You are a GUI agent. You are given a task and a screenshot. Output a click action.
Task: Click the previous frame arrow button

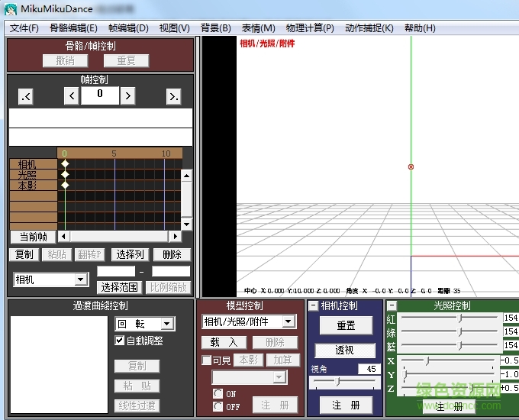click(71, 95)
